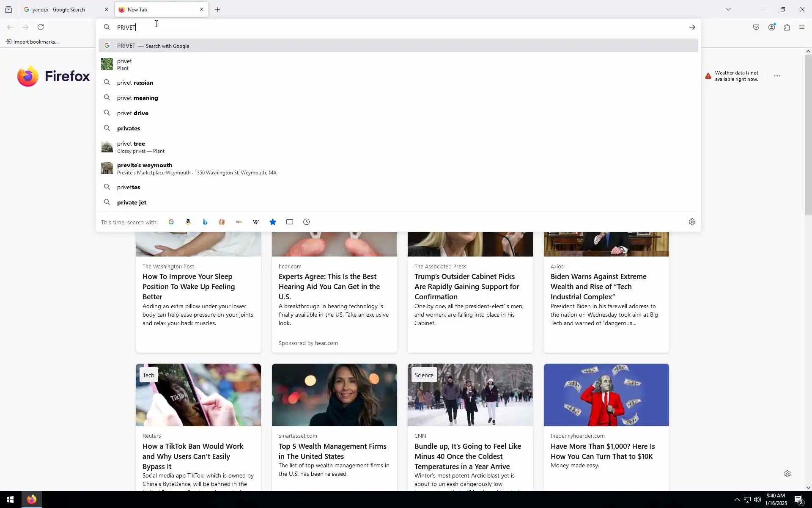Open weather widget options menu
Image resolution: width=812 pixels, height=508 pixels.
click(777, 76)
